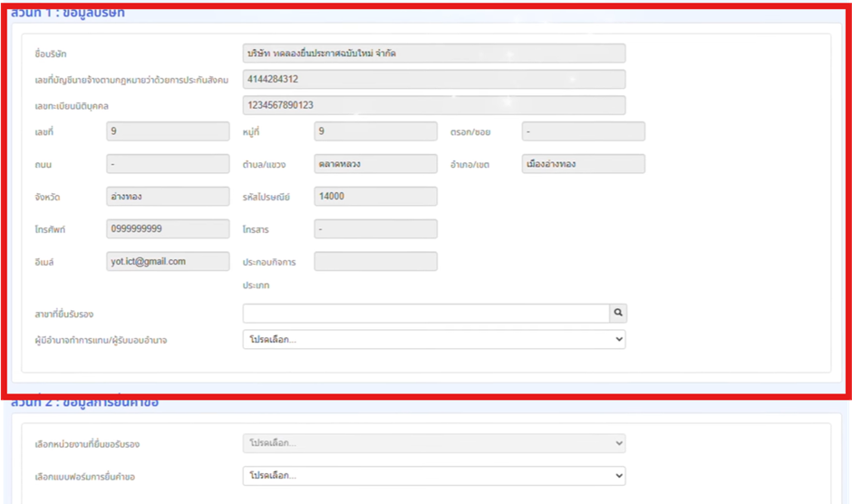The height and width of the screenshot is (504, 852).
Task: Focus the empty ประกอบกิจการประเภท field
Action: 375,261
